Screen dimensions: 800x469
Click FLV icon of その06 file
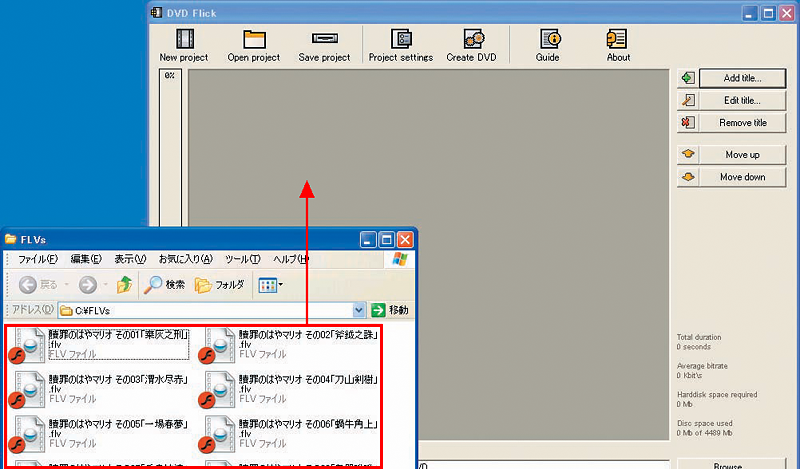coord(217,434)
